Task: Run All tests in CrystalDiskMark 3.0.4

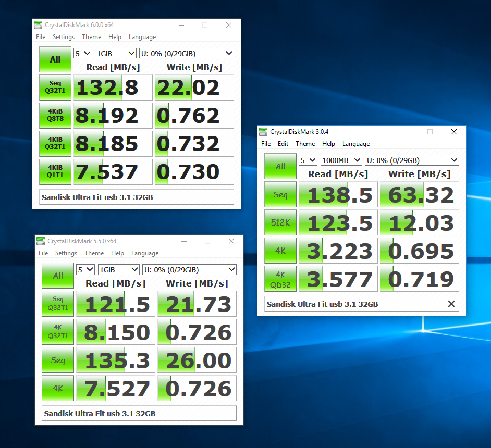Action: click(x=280, y=166)
